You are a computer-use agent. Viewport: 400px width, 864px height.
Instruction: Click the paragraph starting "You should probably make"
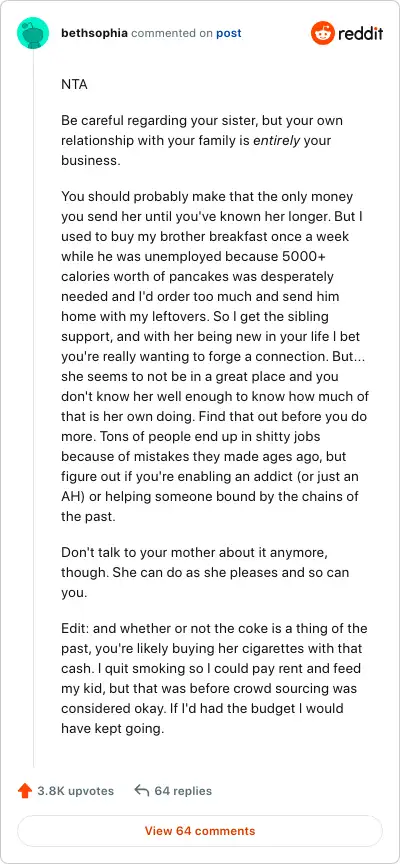(215, 357)
